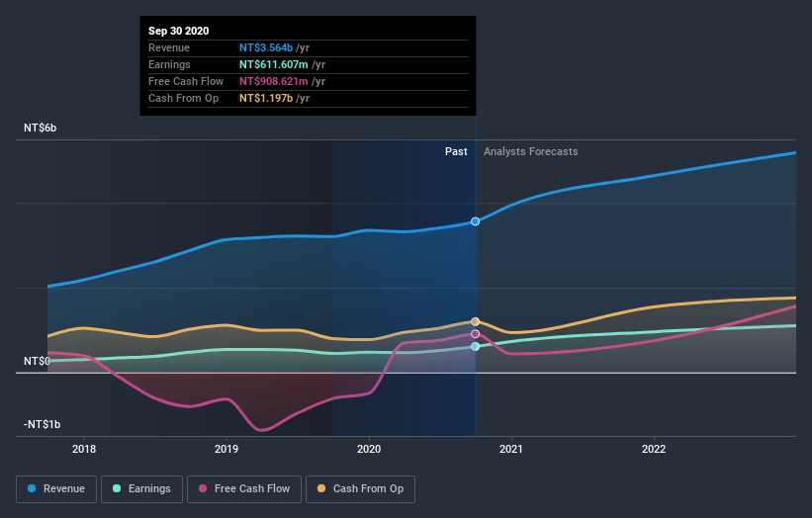Click the 2019 x-axis label
This screenshot has width=812, height=518.
click(226, 449)
